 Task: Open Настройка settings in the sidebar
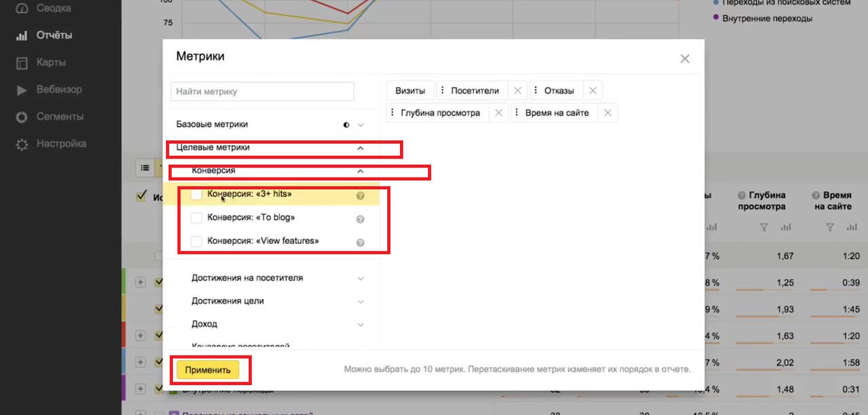61,144
